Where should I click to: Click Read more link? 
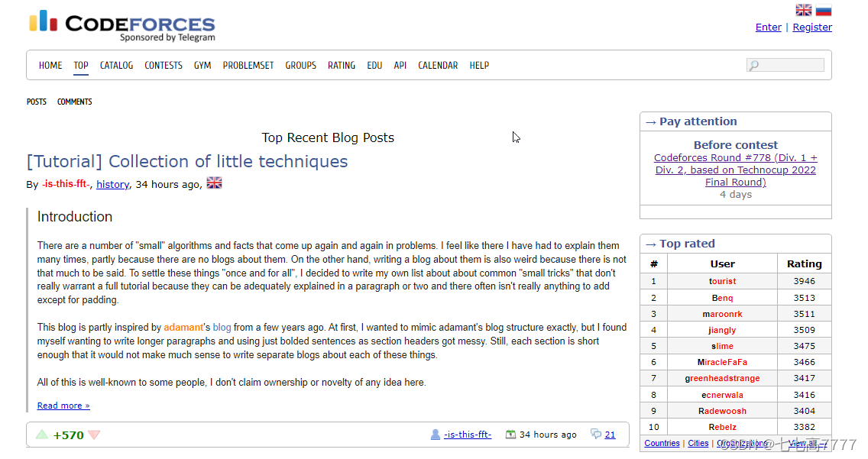pyautogui.click(x=63, y=406)
